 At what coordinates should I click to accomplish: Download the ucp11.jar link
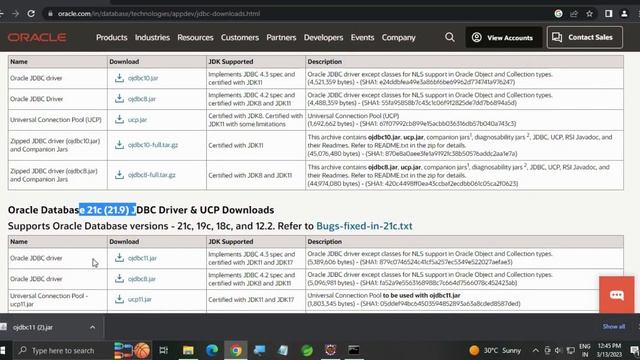(x=140, y=299)
